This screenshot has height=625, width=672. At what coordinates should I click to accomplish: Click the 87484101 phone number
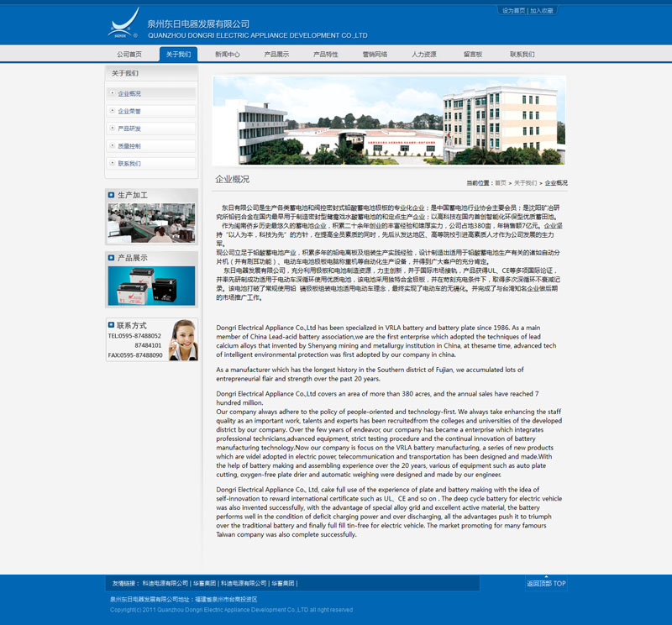coord(148,345)
